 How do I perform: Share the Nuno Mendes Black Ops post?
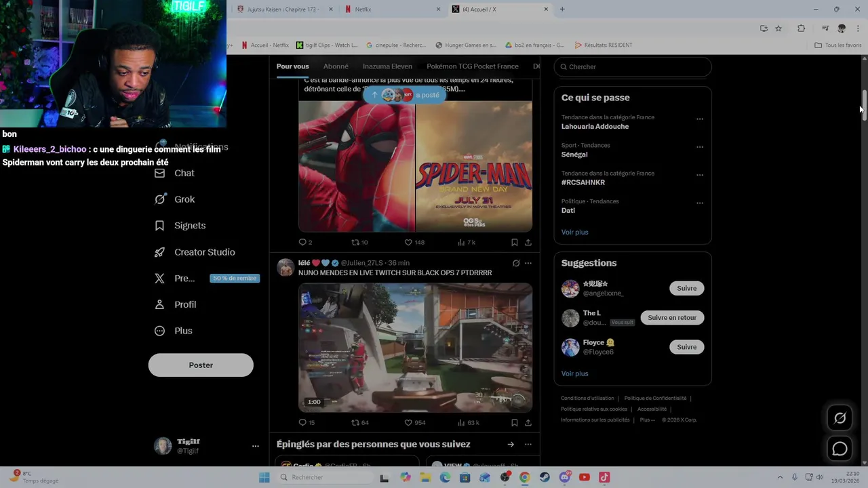(528, 422)
